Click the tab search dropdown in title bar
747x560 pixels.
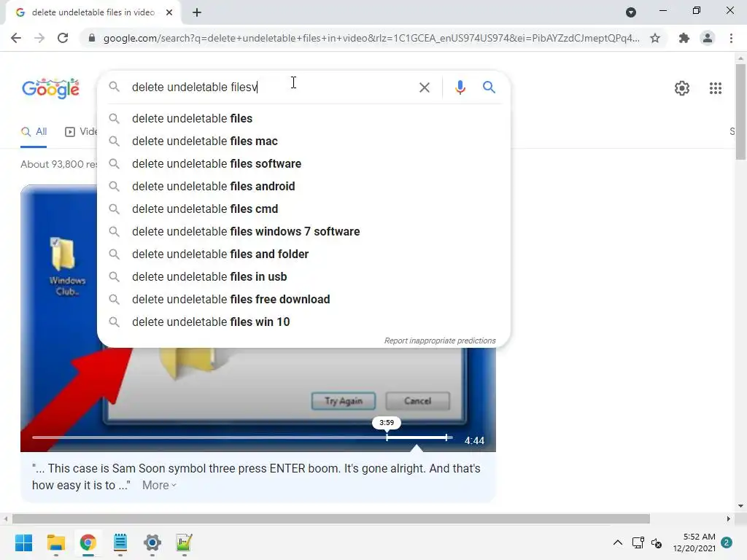(x=631, y=12)
